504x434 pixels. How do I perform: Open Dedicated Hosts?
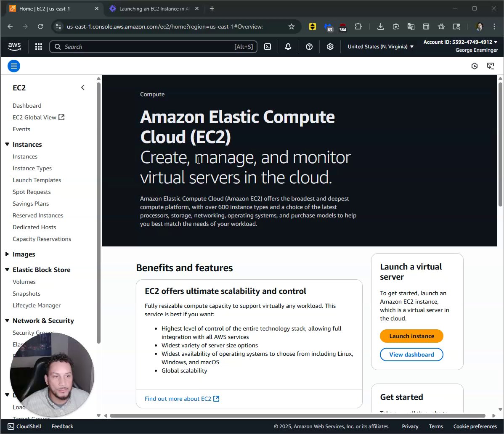click(34, 227)
